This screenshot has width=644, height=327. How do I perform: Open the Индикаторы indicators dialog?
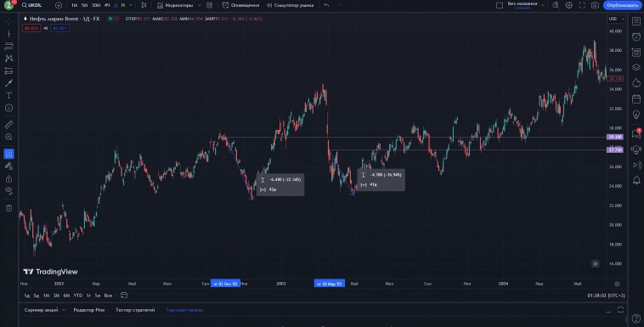(175, 5)
